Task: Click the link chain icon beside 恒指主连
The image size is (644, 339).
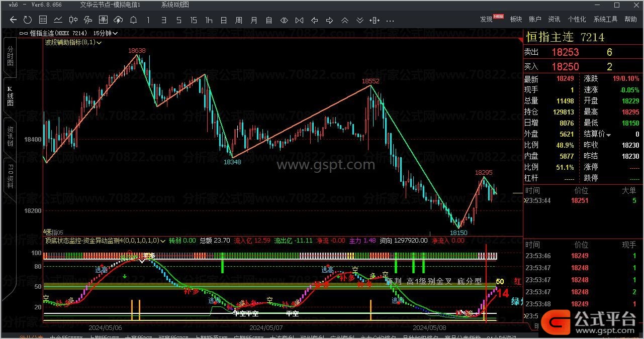Action: (24, 33)
